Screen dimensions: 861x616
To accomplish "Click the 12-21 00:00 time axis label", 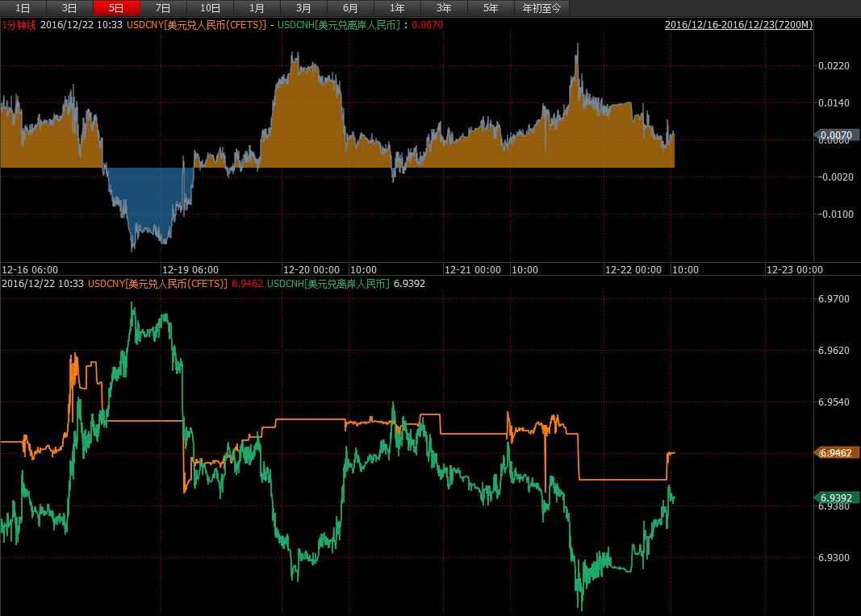I will tap(472, 269).
